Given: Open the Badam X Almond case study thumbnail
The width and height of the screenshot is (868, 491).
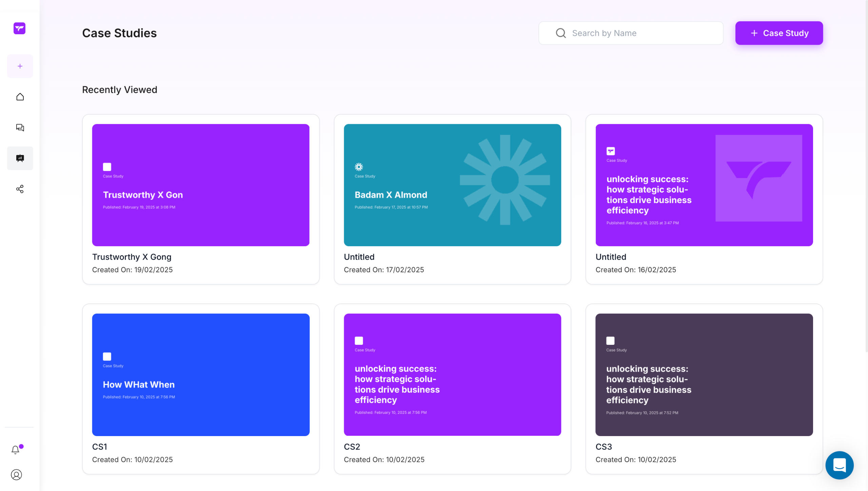Looking at the screenshot, I should point(452,185).
